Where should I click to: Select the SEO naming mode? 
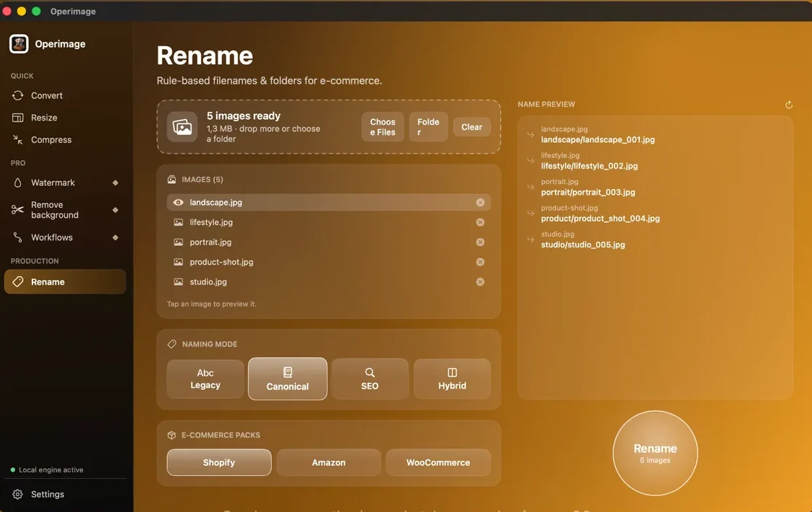click(370, 379)
